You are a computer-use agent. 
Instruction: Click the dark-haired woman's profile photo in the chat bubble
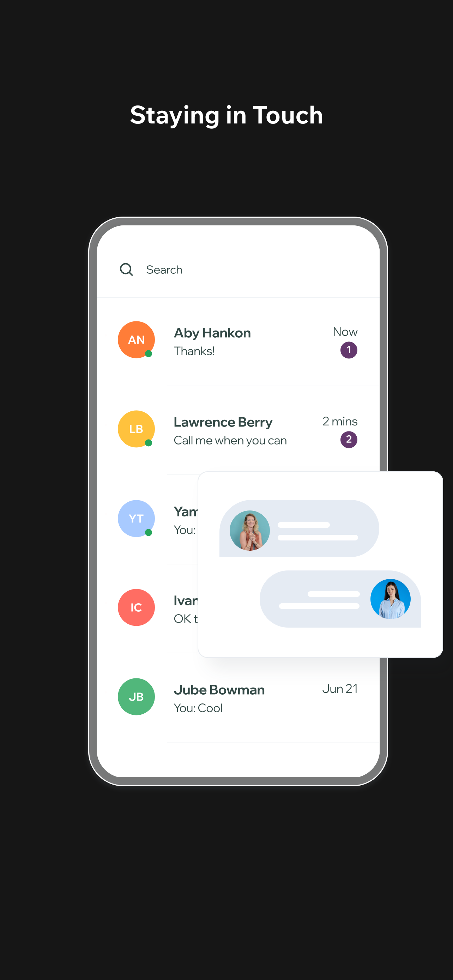[x=390, y=599]
